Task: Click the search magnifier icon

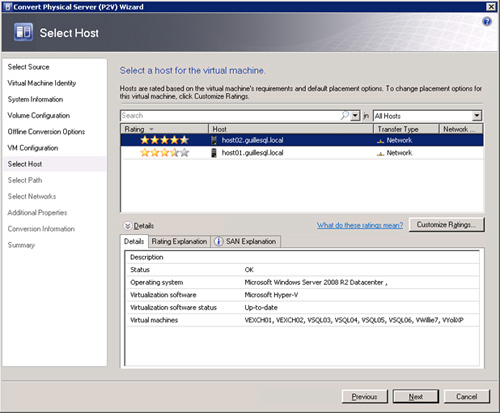Action: (345, 115)
